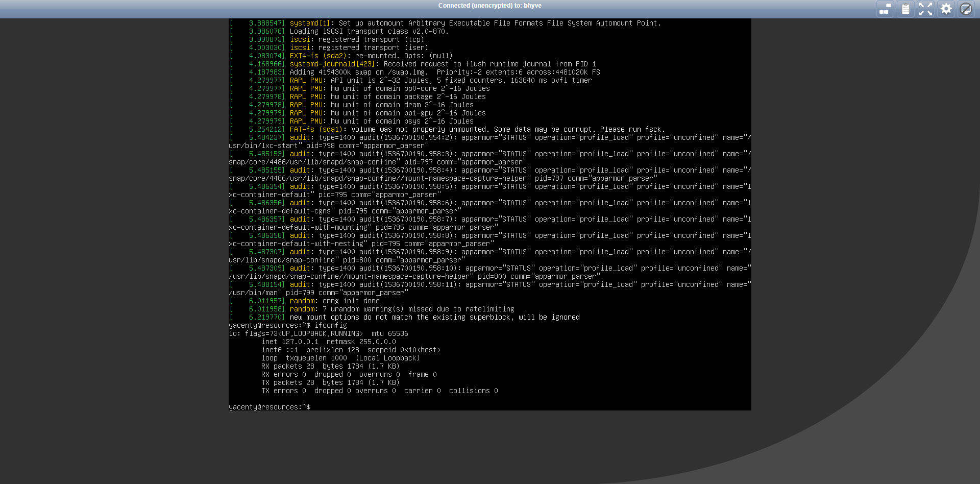Click 'hw unit of domain pp1-gpu' line

pos(357,113)
